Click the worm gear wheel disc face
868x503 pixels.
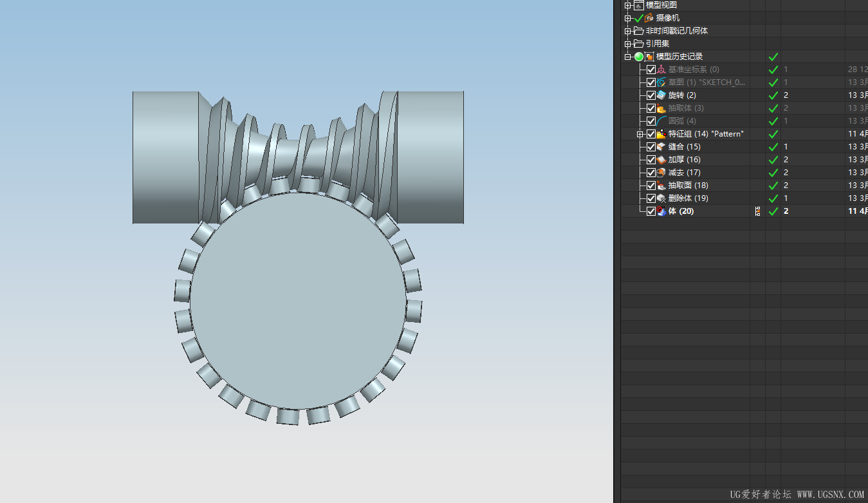298,301
